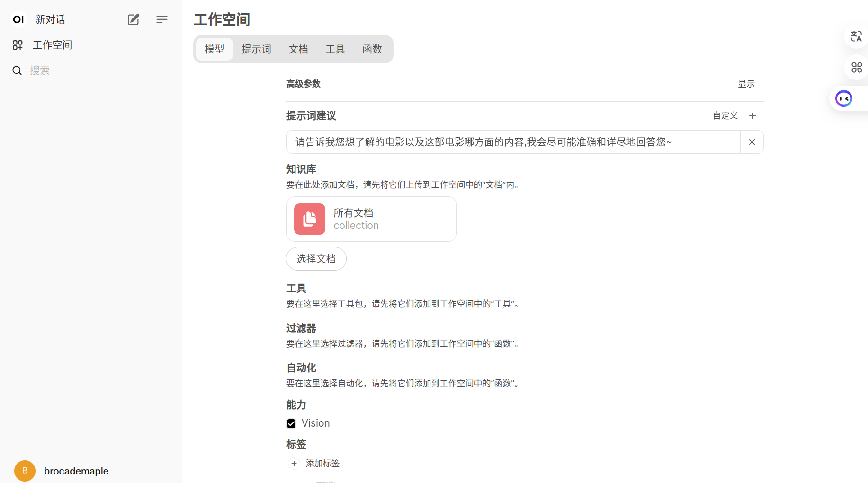Show the advanced parameters section
The image size is (868, 483).
(746, 84)
